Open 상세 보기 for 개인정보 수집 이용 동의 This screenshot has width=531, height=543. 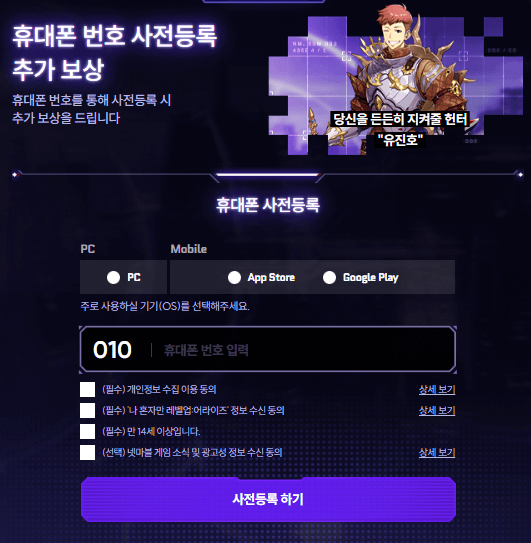click(x=437, y=390)
